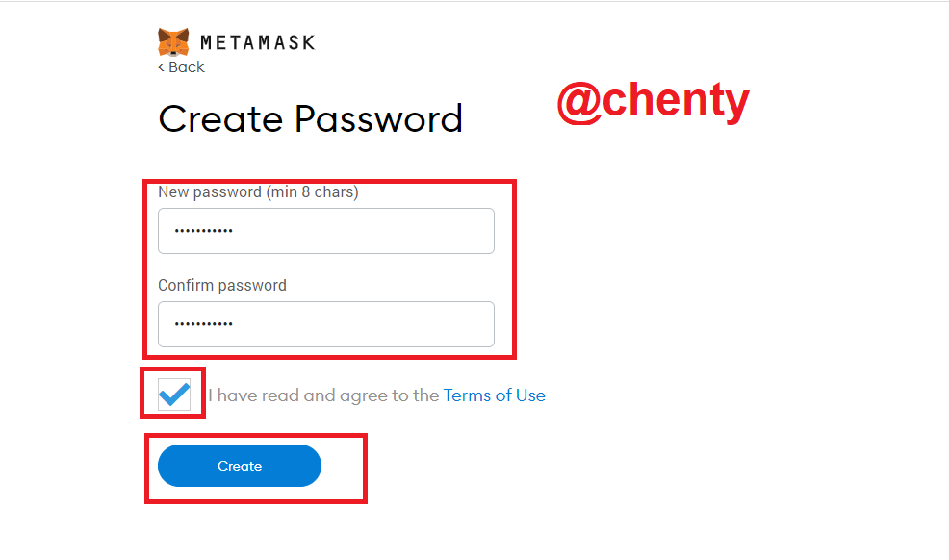Image resolution: width=949 pixels, height=560 pixels.
Task: Click the masked dots in Confirm password
Action: pyautogui.click(x=203, y=324)
